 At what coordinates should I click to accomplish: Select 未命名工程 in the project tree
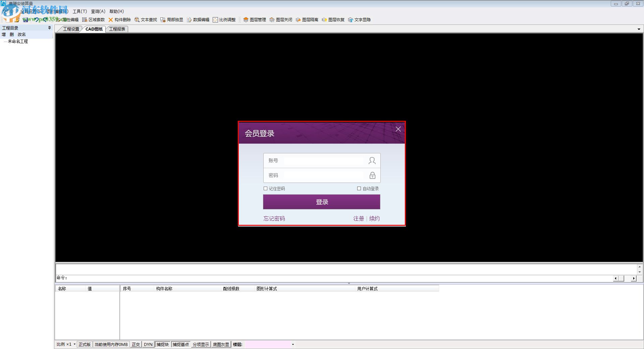pyautogui.click(x=18, y=41)
